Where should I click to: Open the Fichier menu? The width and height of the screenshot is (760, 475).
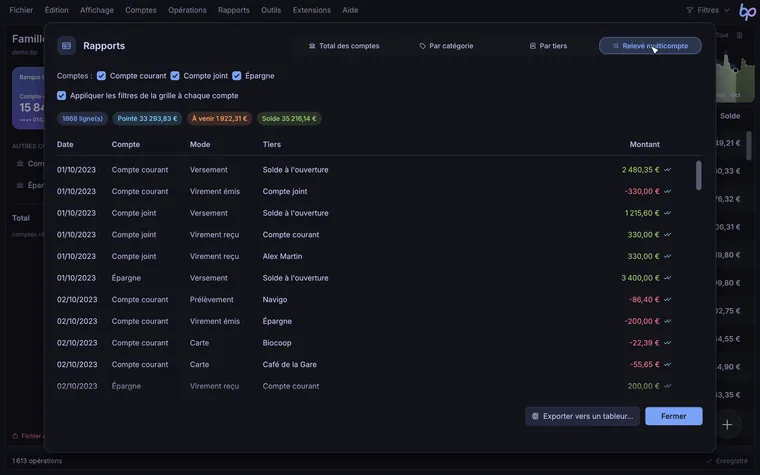tap(21, 10)
